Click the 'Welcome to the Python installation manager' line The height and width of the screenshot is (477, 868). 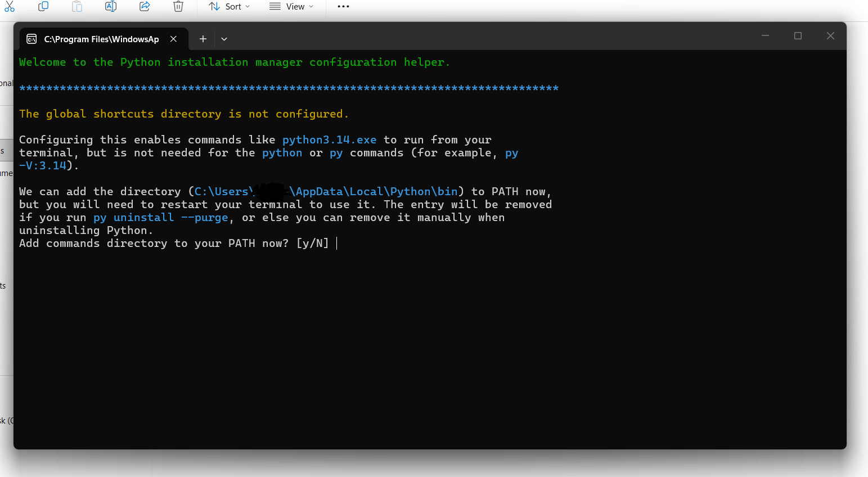pos(235,62)
